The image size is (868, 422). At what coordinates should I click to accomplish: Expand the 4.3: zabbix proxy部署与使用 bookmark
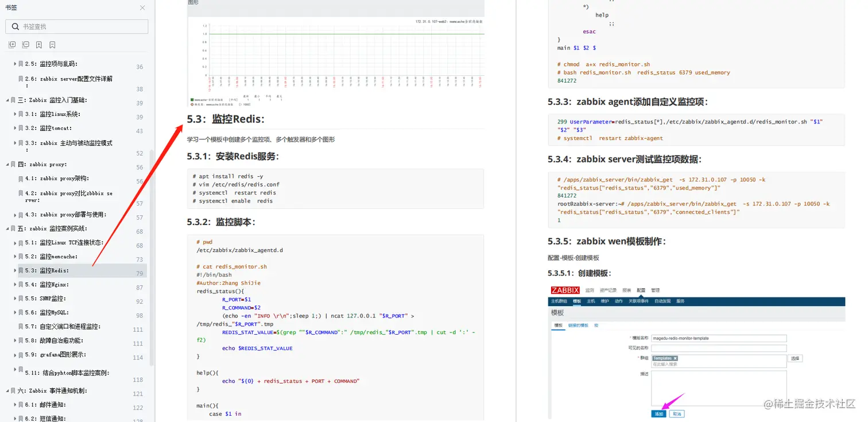15,215
